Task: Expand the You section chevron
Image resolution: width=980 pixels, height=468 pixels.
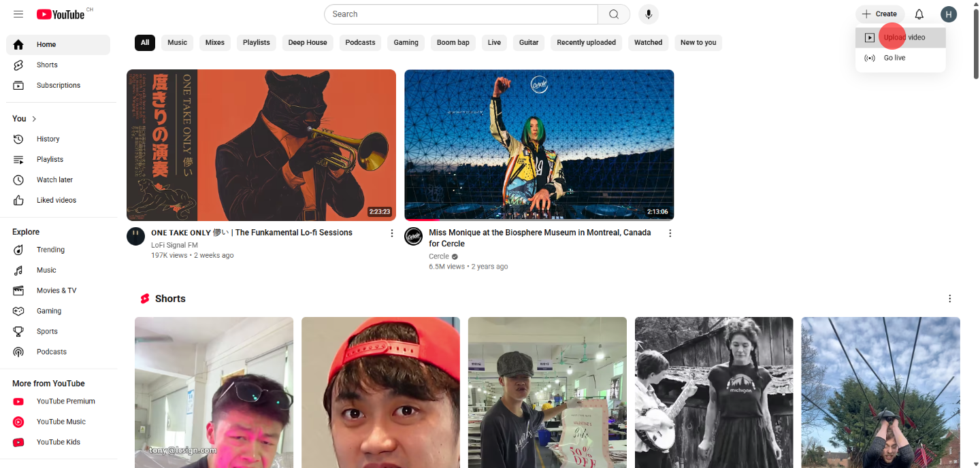Action: [x=34, y=119]
